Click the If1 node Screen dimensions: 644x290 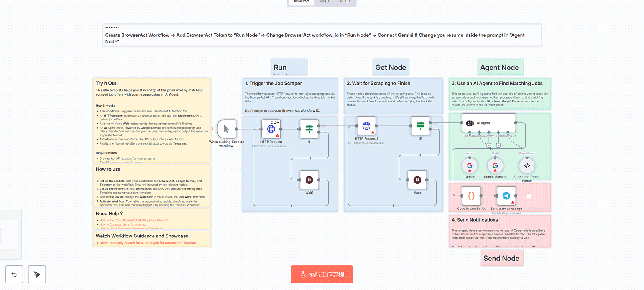coord(420,126)
